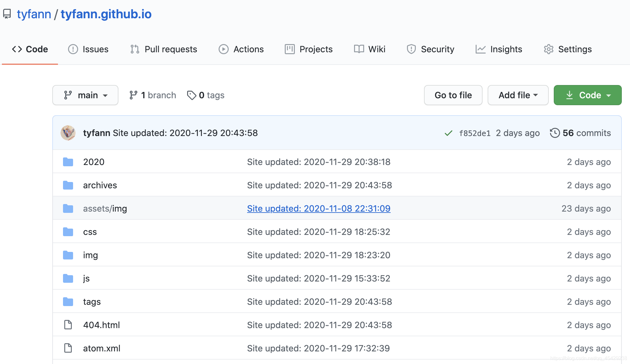This screenshot has height=364, width=630.
Task: Open commit link Site updated 2020-11-08 22:31:09
Action: click(318, 208)
